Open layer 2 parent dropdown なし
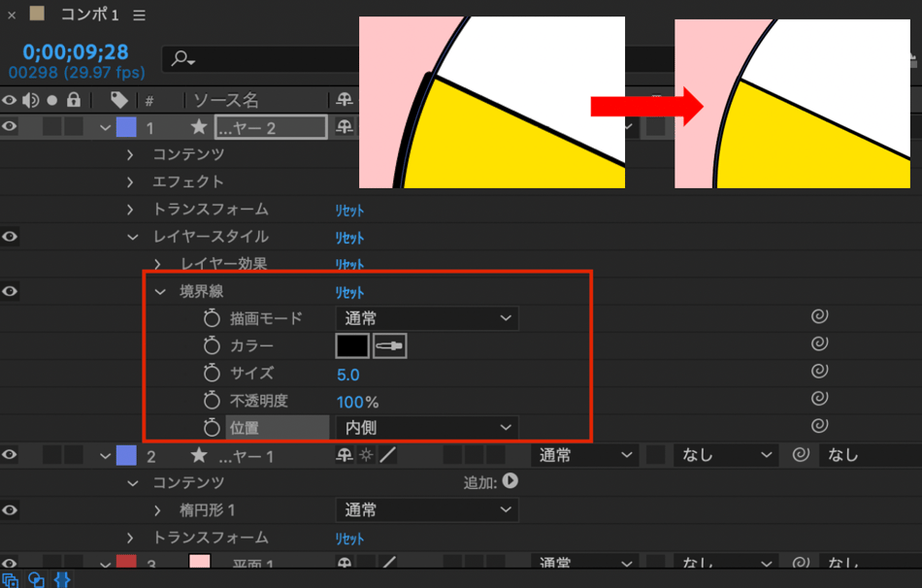Screen dimensions: 922x588 pyautogui.click(x=871, y=455)
